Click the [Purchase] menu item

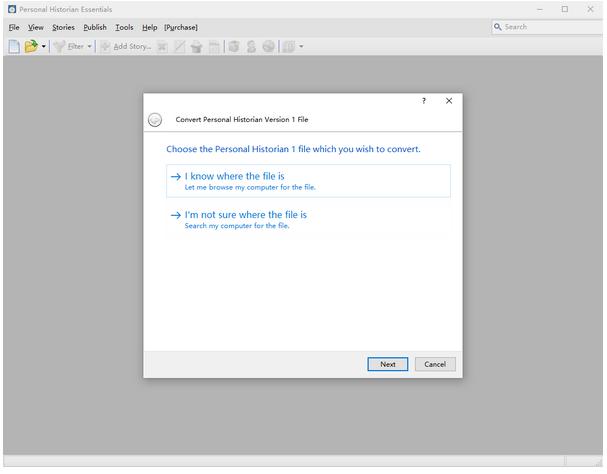pyautogui.click(x=181, y=27)
